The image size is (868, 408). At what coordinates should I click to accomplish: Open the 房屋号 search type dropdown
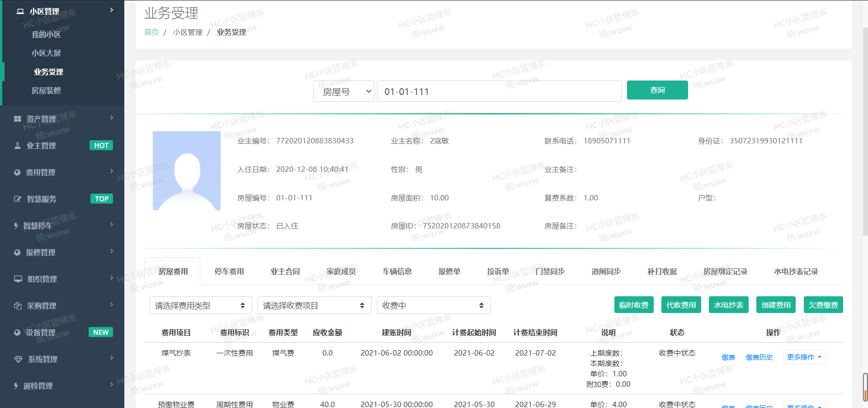pyautogui.click(x=343, y=91)
